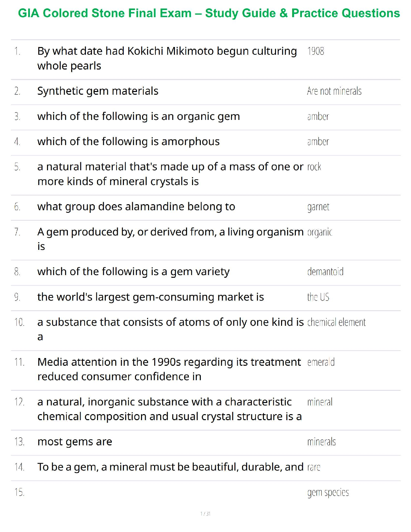Click the organic gem question text

point(139,116)
